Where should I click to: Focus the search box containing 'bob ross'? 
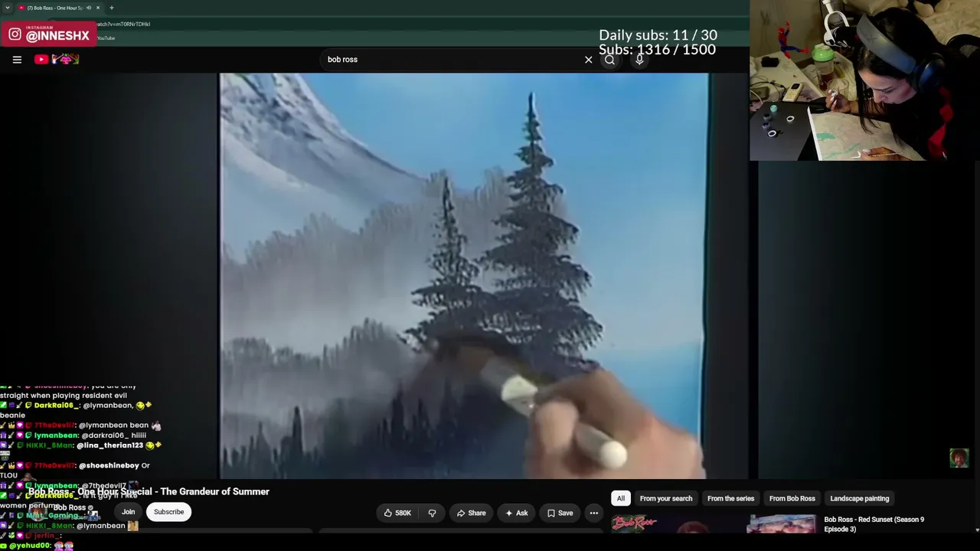452,60
